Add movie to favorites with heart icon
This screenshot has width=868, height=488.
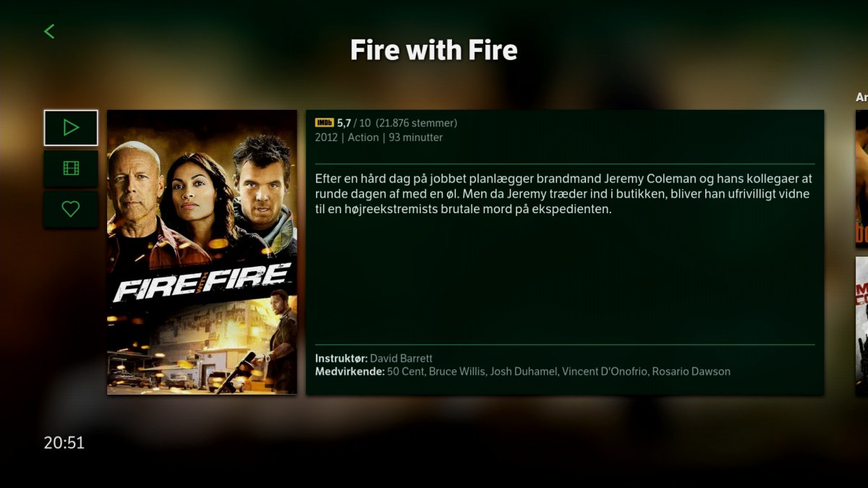(71, 209)
